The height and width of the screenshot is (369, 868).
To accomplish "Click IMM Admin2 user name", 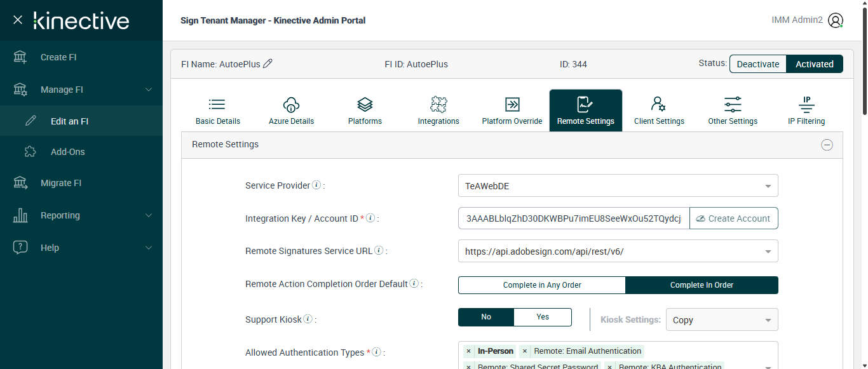I will pos(797,20).
